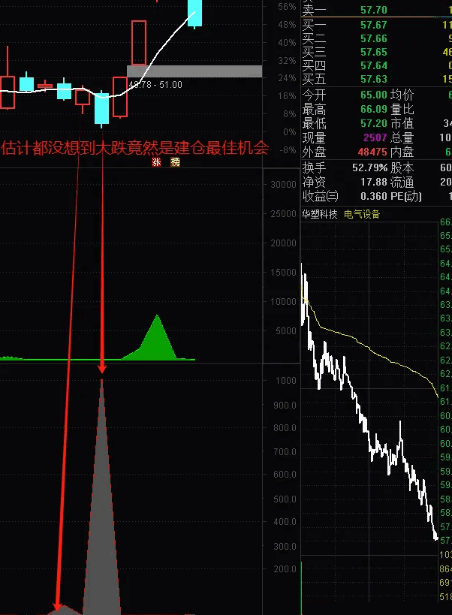
Task: Click the green volume peak in middle indicator
Action: point(157,338)
